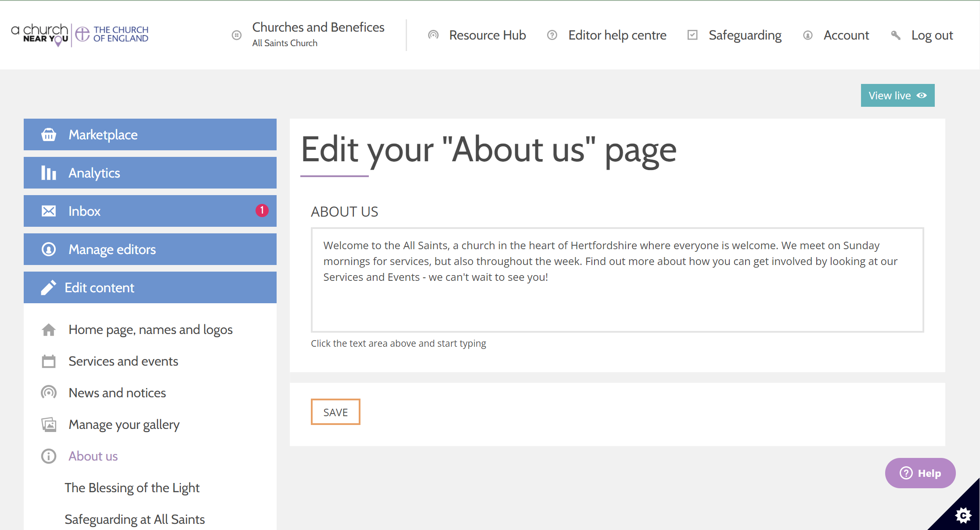Click the Home page house icon
This screenshot has width=980, height=530.
click(x=49, y=330)
